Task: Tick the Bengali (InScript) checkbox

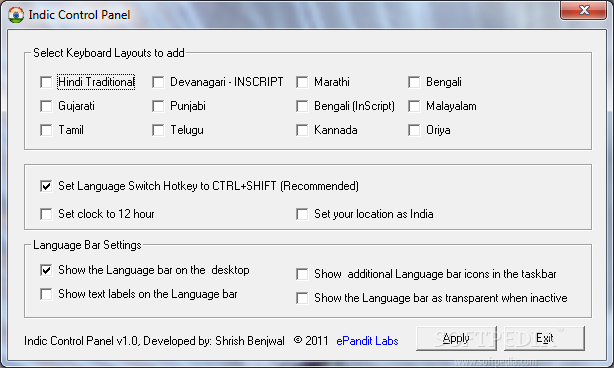Action: coord(302,106)
